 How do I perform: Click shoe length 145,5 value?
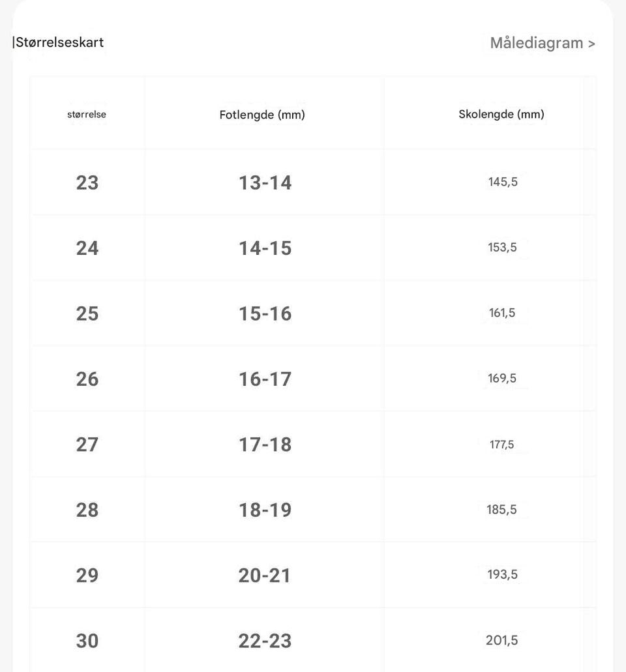point(503,183)
